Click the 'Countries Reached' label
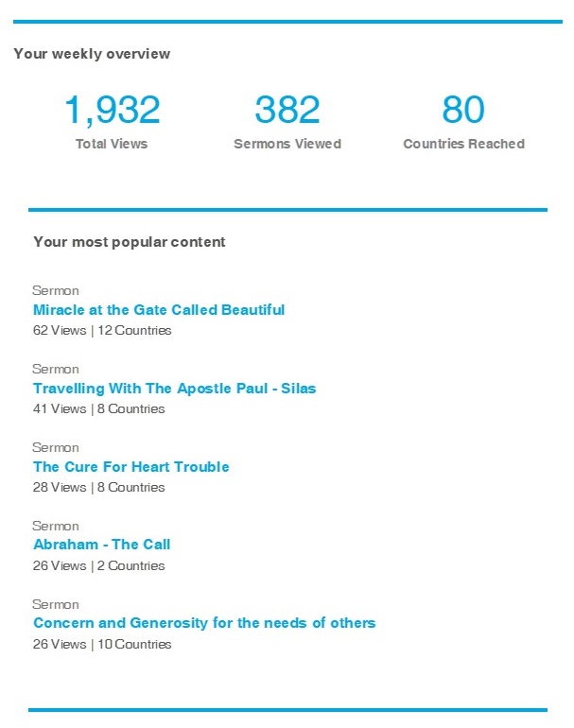 (463, 145)
